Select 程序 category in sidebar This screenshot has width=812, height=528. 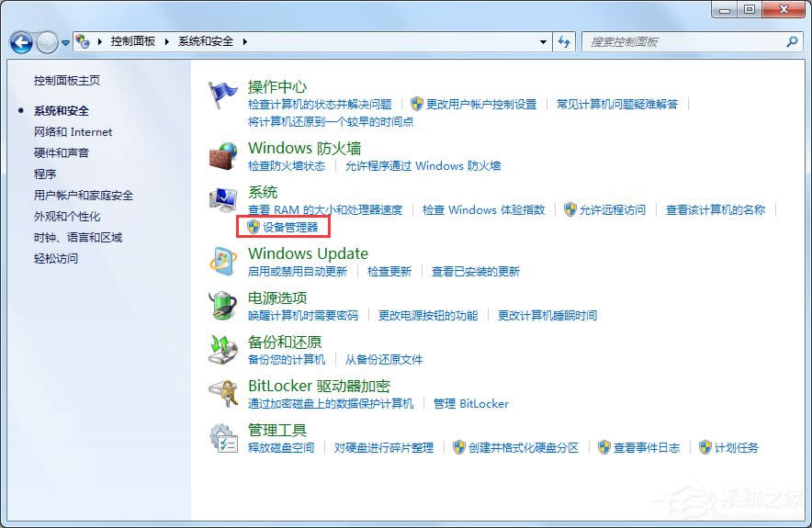tap(45, 174)
